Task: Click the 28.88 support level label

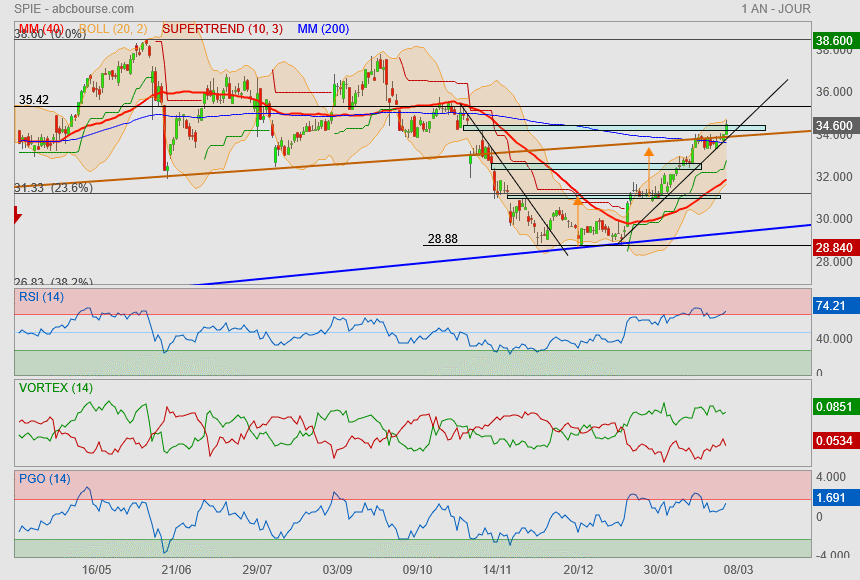Action: [x=443, y=239]
